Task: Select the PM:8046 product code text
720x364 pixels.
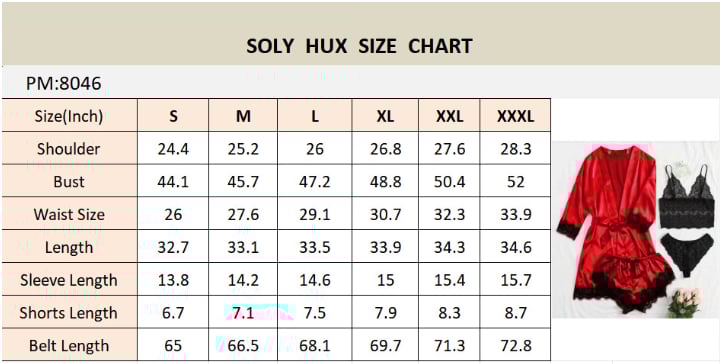Action: click(x=63, y=84)
